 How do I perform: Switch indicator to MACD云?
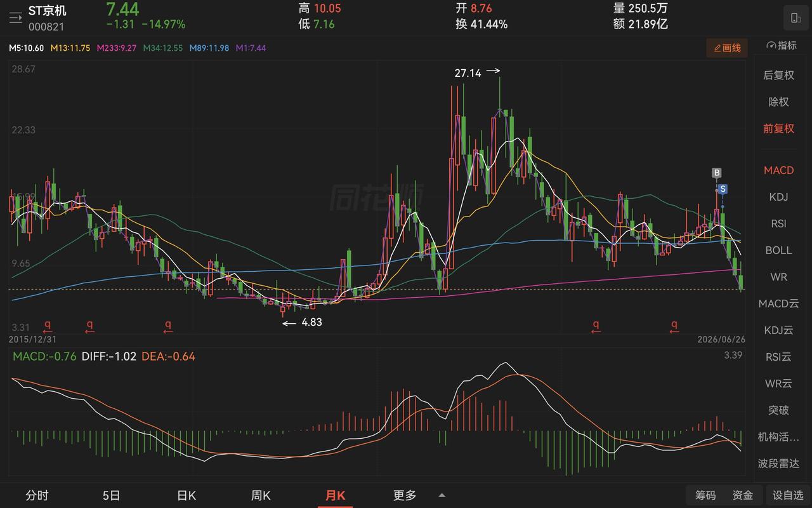(x=778, y=304)
